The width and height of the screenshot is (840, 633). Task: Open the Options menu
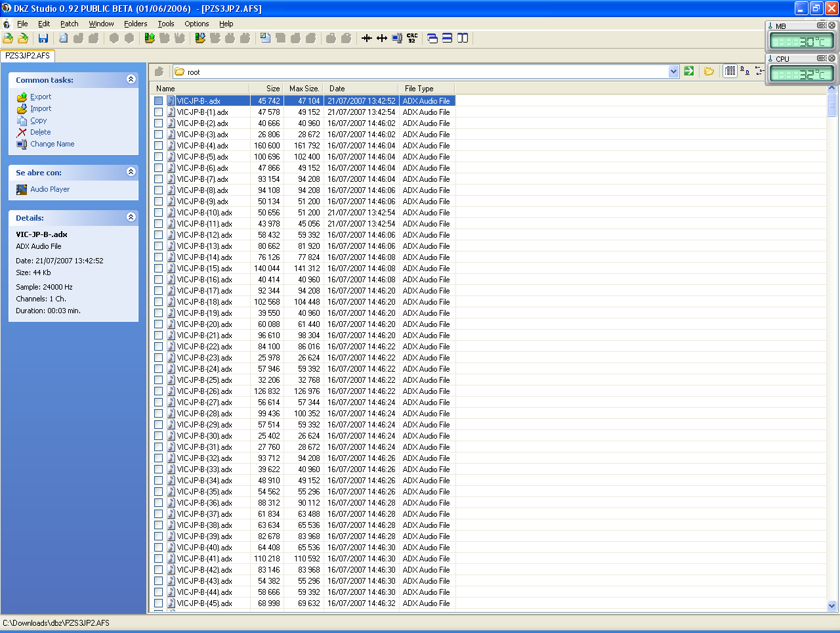point(196,24)
